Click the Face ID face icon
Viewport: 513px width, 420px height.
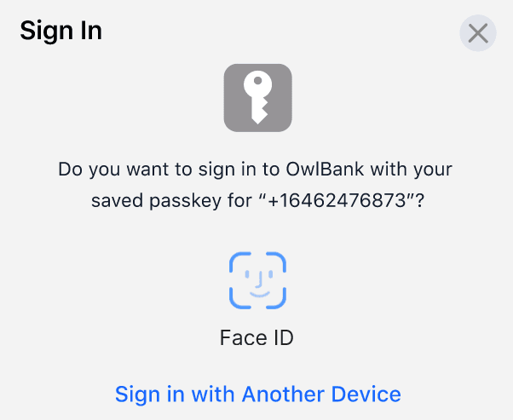coord(257,281)
